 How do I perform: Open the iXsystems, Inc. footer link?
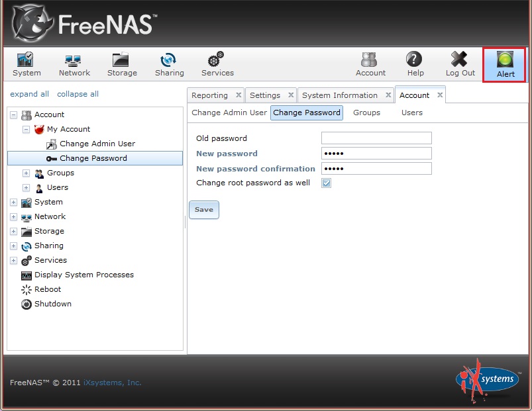[x=113, y=383]
